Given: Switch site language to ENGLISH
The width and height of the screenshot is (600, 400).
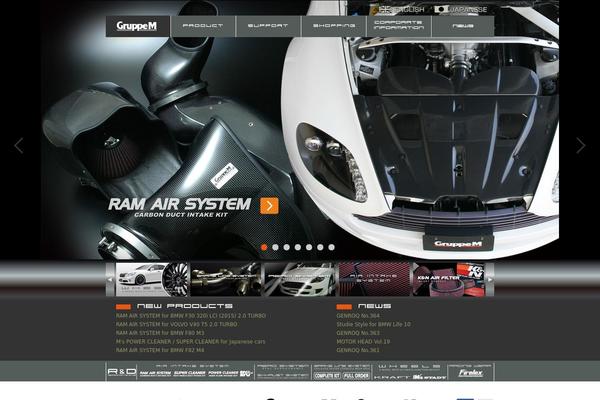Looking at the screenshot, I should click(402, 9).
